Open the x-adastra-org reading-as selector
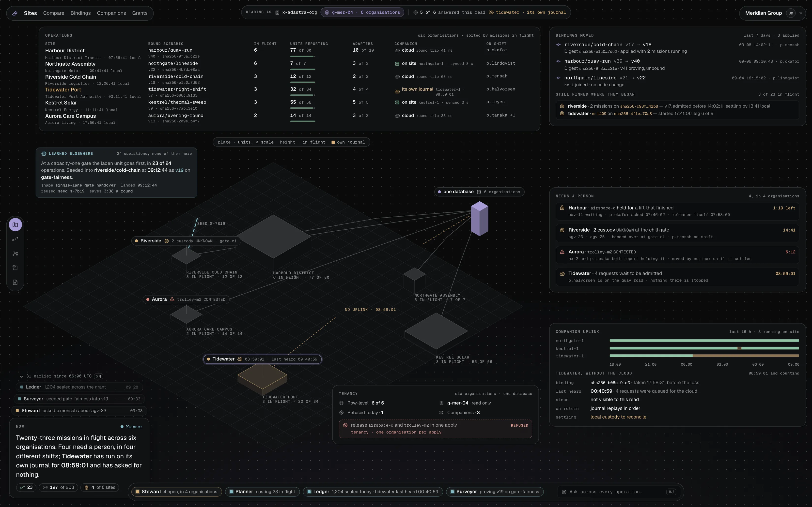The height and width of the screenshot is (507, 812). (296, 12)
